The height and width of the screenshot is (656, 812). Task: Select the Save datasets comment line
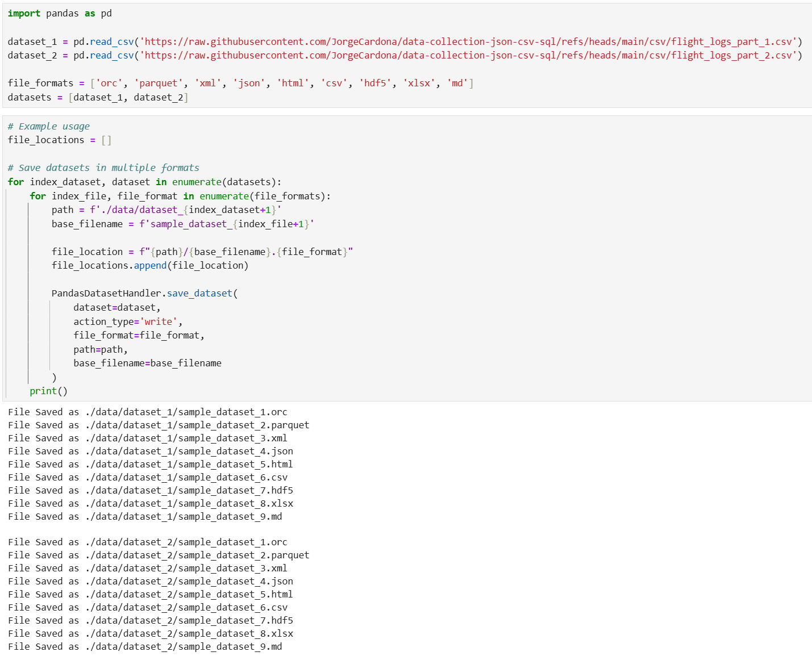click(x=102, y=168)
